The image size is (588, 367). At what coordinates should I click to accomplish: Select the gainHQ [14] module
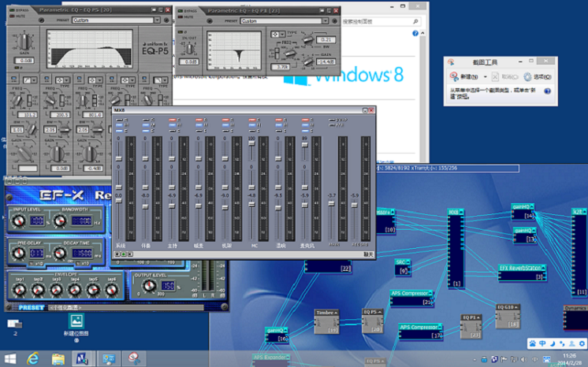523,212
